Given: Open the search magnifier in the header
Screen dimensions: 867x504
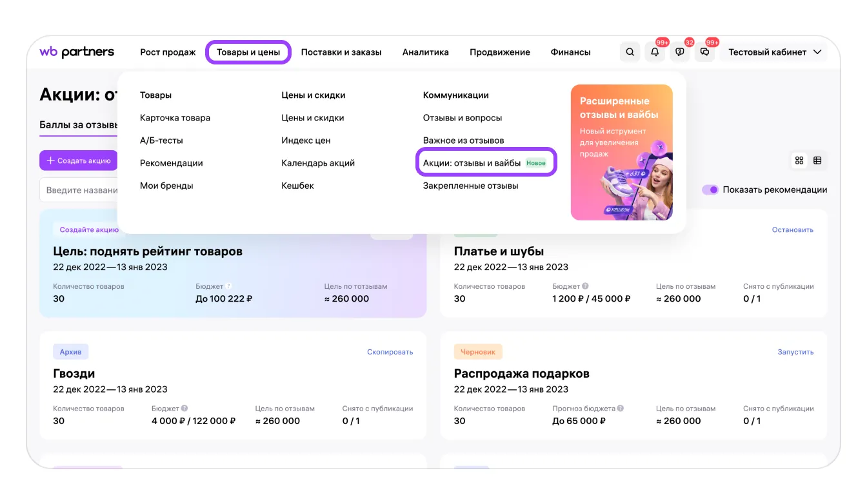Looking at the screenshot, I should tap(630, 52).
